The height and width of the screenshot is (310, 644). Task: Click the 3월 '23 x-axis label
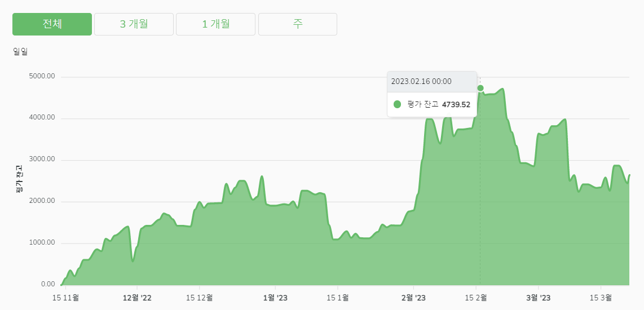pyautogui.click(x=537, y=297)
